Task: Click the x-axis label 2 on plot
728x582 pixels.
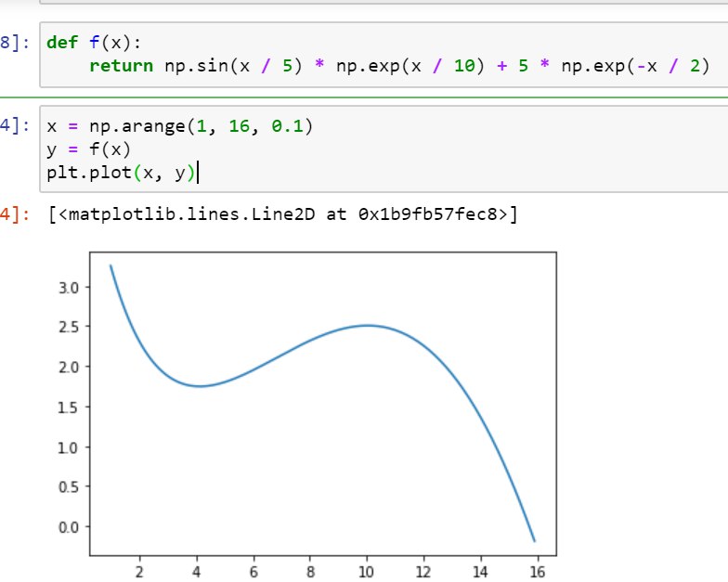Action: pos(139,572)
